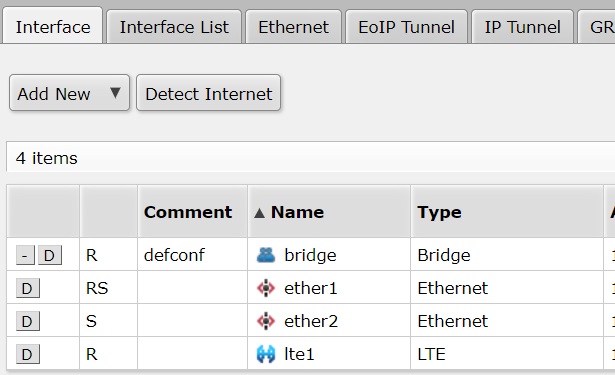The height and width of the screenshot is (375, 615).
Task: Disable ether2 using its D button
Action: (27, 321)
